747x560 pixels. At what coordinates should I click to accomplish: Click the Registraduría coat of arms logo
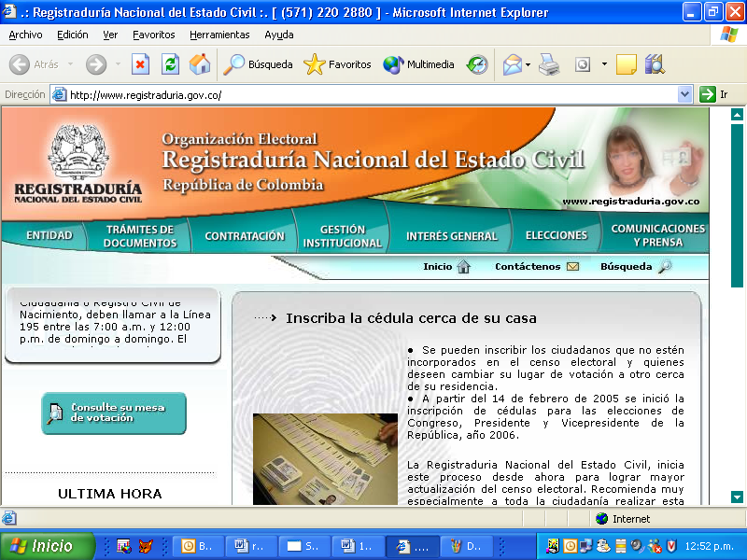[x=78, y=152]
